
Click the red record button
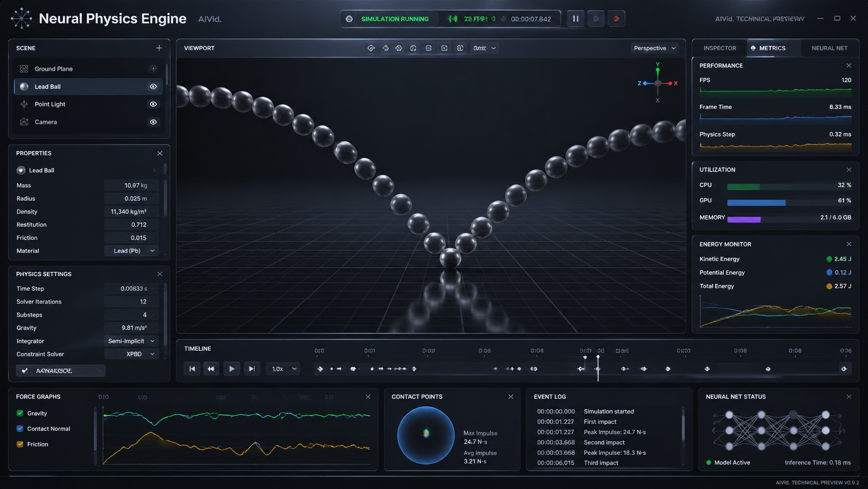click(616, 19)
